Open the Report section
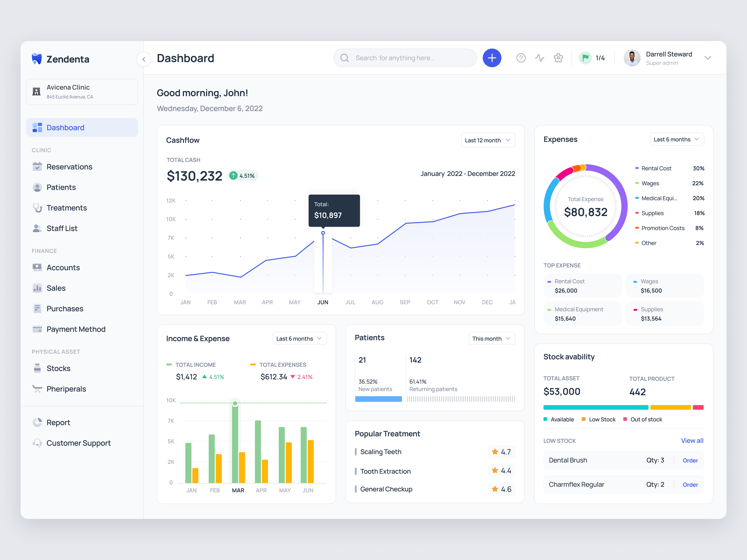This screenshot has height=560, width=747. point(58,422)
